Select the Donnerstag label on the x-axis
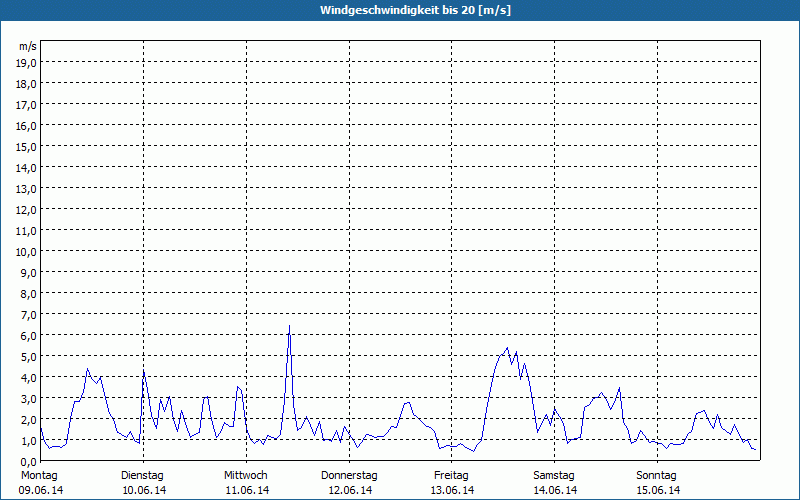The image size is (800, 500). point(349,475)
